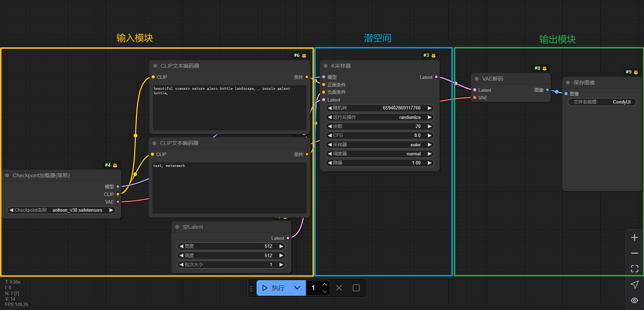644x310 pixels.
Task: Collapse the K采样器 node with its dot
Action: pos(326,66)
